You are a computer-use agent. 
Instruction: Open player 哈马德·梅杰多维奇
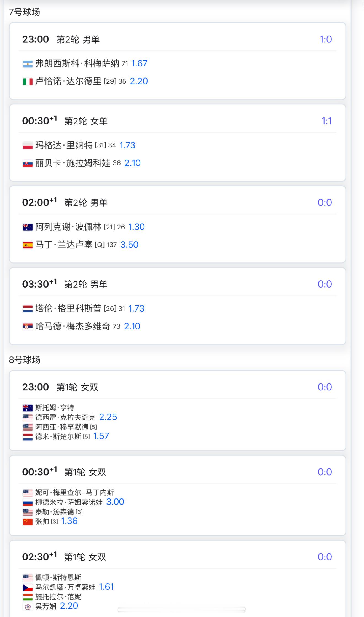point(73,326)
